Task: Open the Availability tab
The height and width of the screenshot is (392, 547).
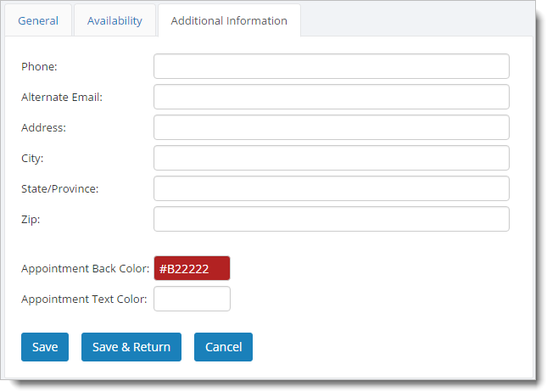Action: pyautogui.click(x=114, y=20)
